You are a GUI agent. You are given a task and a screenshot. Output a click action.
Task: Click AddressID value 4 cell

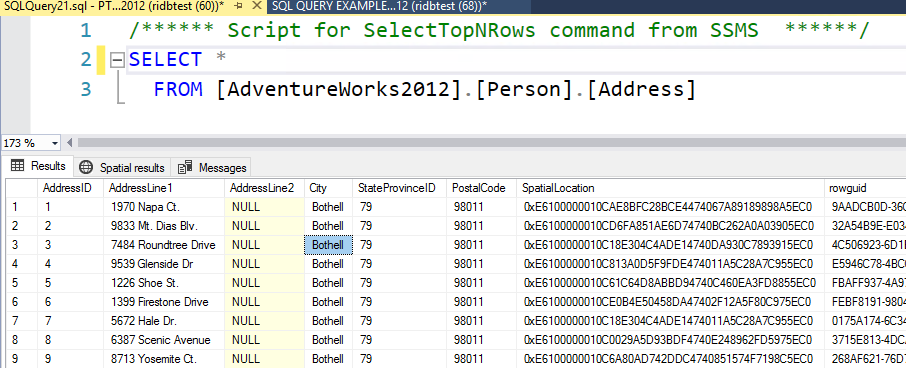[x=70, y=264]
